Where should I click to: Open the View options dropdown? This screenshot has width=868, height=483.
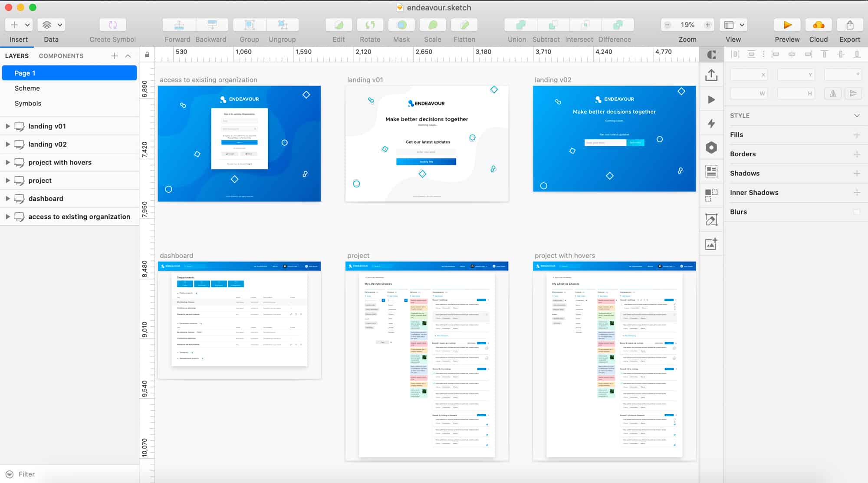[733, 25]
